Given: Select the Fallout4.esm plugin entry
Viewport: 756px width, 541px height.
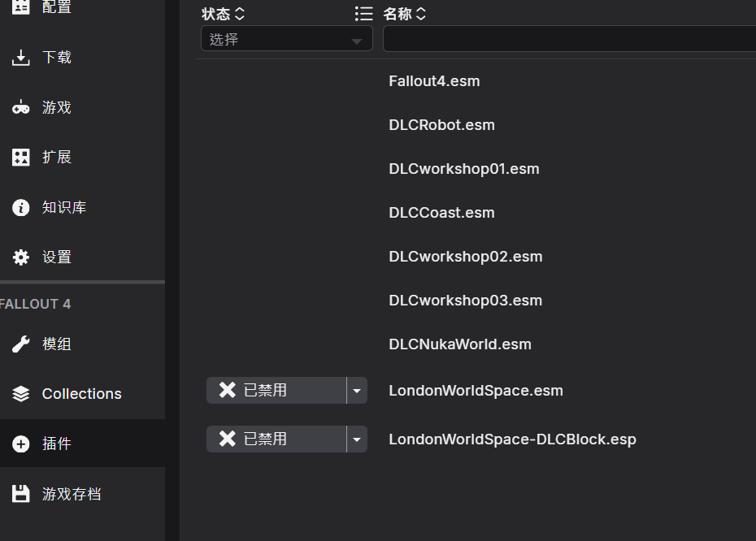Looking at the screenshot, I should coord(434,80).
